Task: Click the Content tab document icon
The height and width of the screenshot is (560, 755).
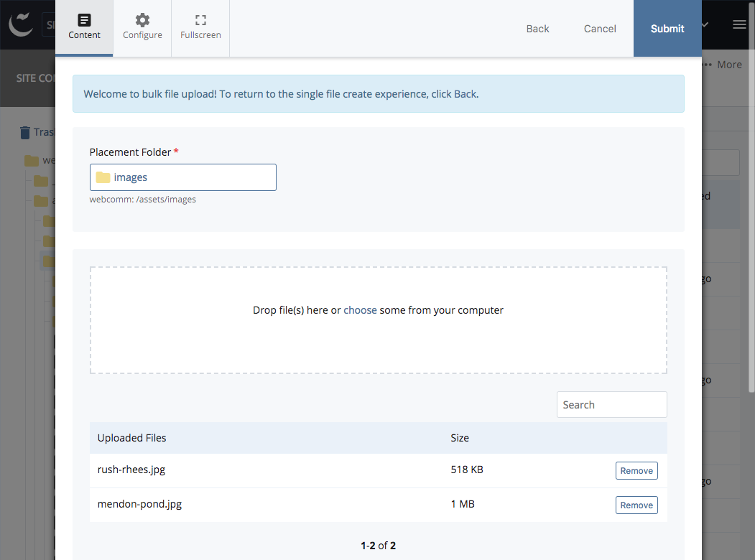Action: click(x=84, y=20)
